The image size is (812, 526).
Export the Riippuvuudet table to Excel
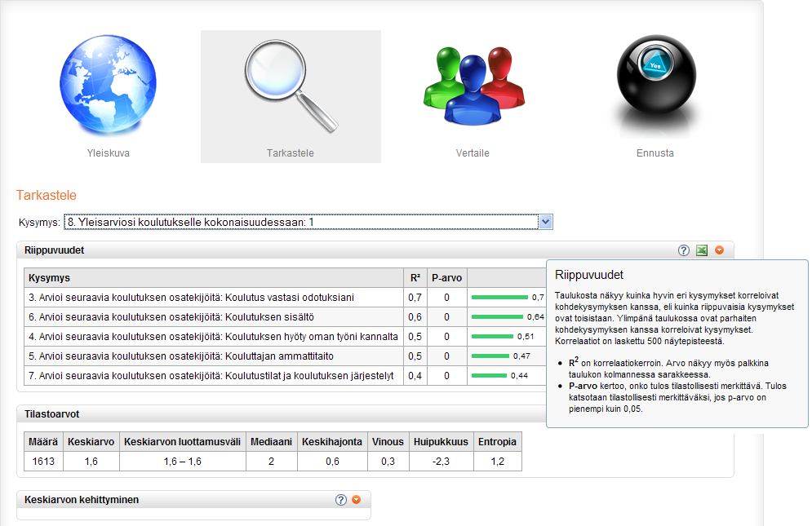tap(702, 250)
